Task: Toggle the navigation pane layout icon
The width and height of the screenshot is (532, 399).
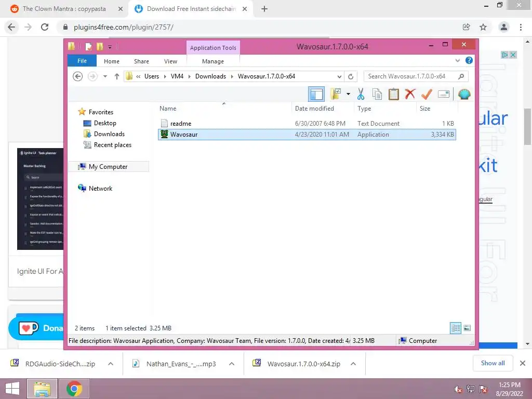Action: [x=316, y=94]
